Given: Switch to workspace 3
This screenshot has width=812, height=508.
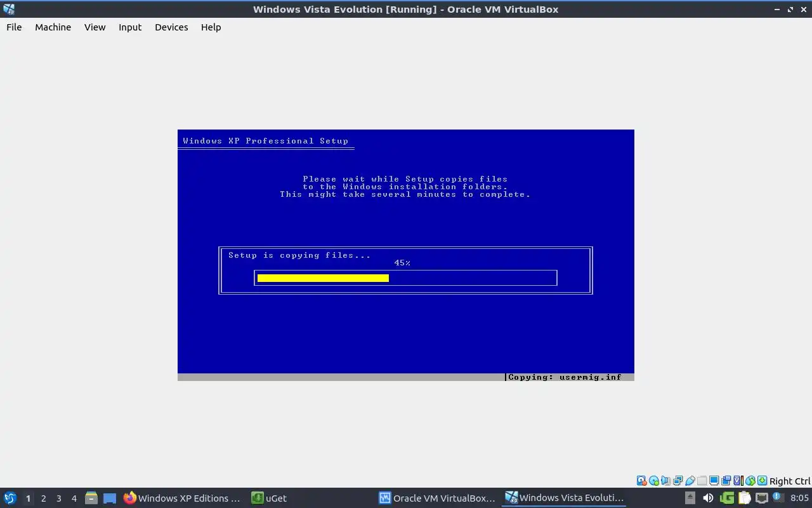Looking at the screenshot, I should 58,498.
